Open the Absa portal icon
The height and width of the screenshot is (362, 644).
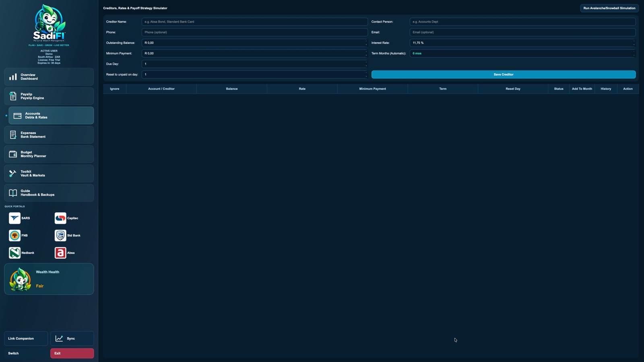[60, 253]
